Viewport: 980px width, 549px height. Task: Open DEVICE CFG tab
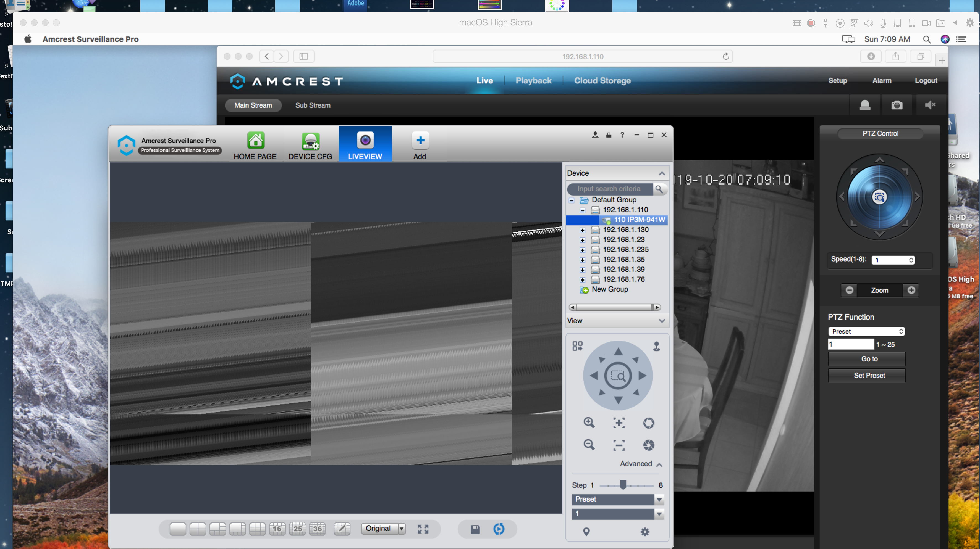[310, 146]
